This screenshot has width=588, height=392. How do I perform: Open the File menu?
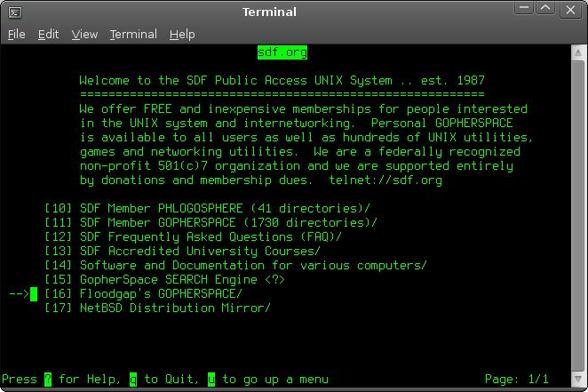tap(16, 35)
